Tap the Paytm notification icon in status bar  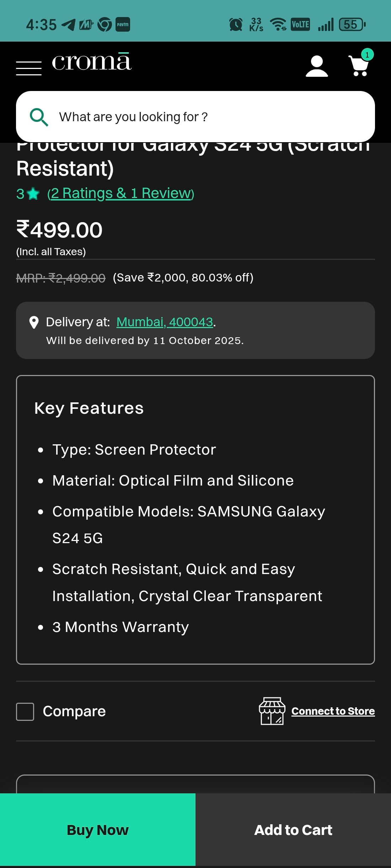click(x=123, y=25)
